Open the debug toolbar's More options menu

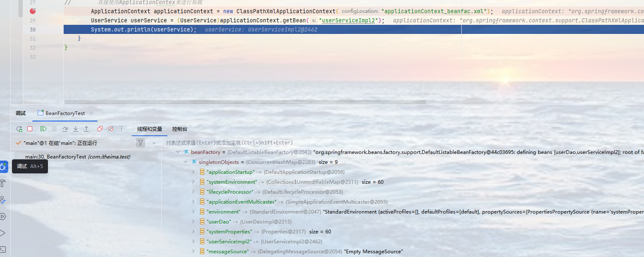pos(122,129)
